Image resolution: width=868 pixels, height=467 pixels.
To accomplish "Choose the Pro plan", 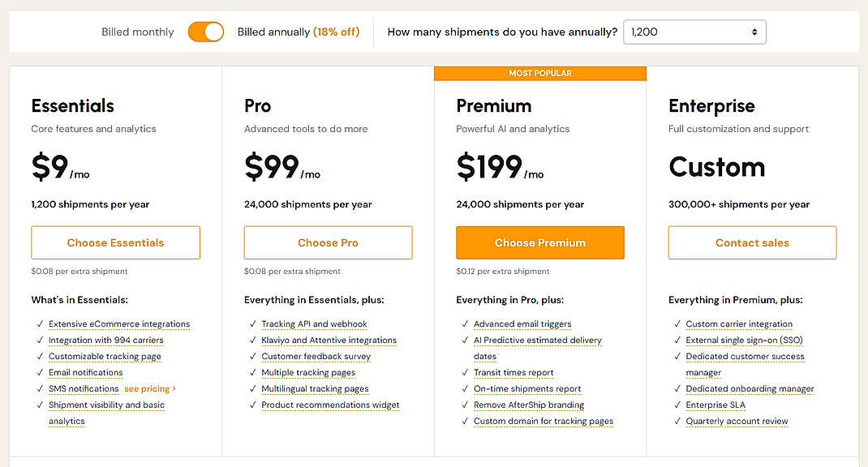I will click(328, 242).
